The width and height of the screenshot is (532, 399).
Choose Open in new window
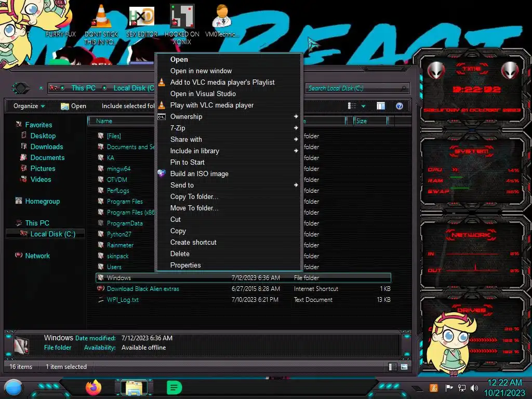229,71
